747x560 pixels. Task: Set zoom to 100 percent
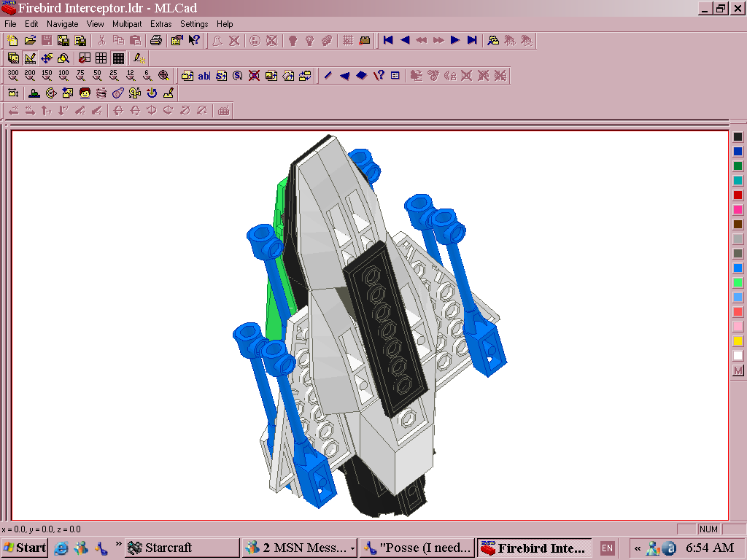pyautogui.click(x=63, y=75)
